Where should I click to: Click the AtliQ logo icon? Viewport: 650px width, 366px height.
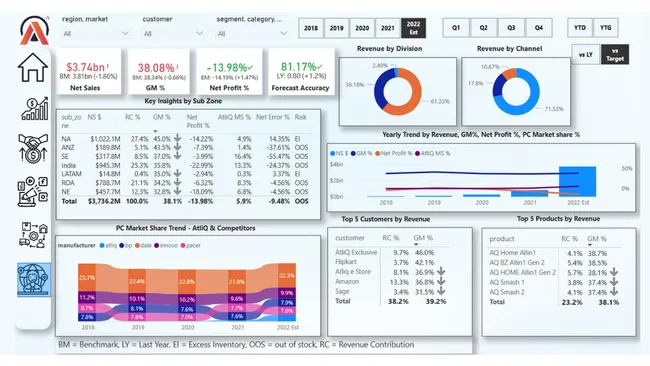[34, 30]
